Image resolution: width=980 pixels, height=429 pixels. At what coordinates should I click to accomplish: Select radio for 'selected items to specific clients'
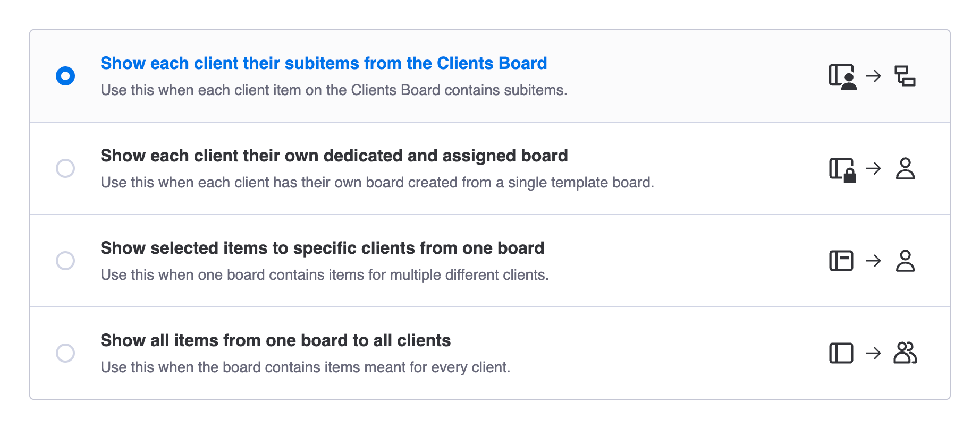click(x=65, y=261)
